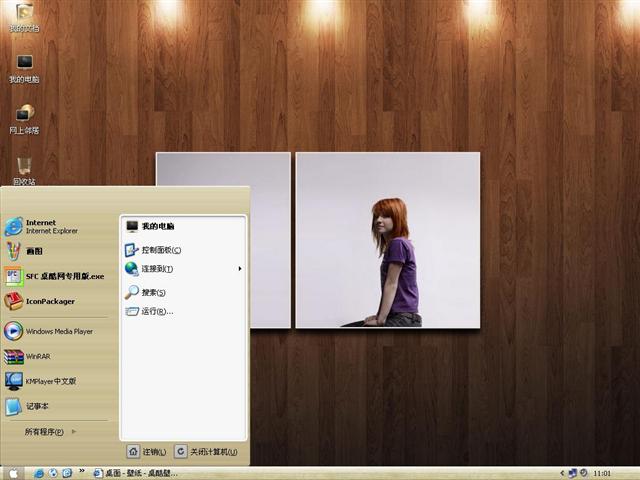640x480 pixels.
Task: Open Control Panel (控制面板)
Action: 153,250
